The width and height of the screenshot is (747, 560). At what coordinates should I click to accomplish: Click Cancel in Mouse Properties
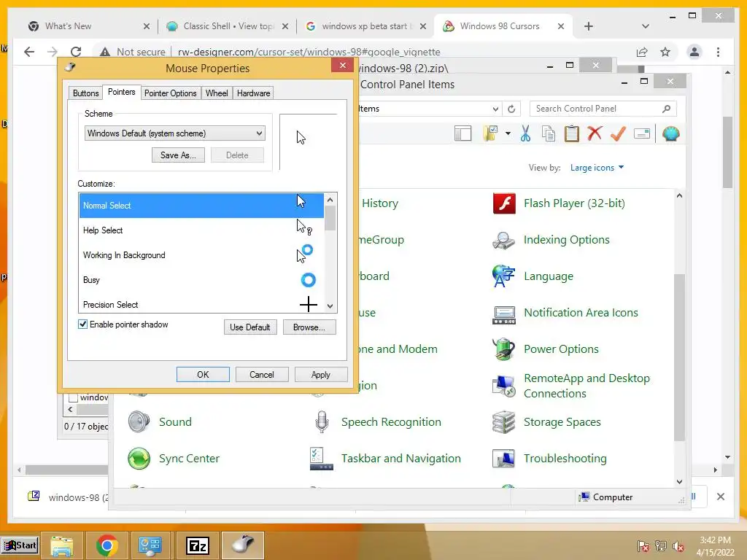262,375
